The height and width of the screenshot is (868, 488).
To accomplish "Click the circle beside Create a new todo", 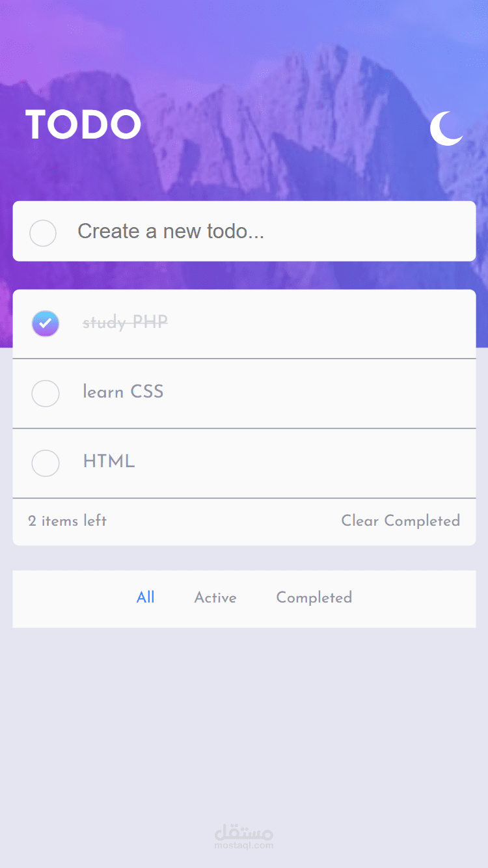I will pos(43,232).
